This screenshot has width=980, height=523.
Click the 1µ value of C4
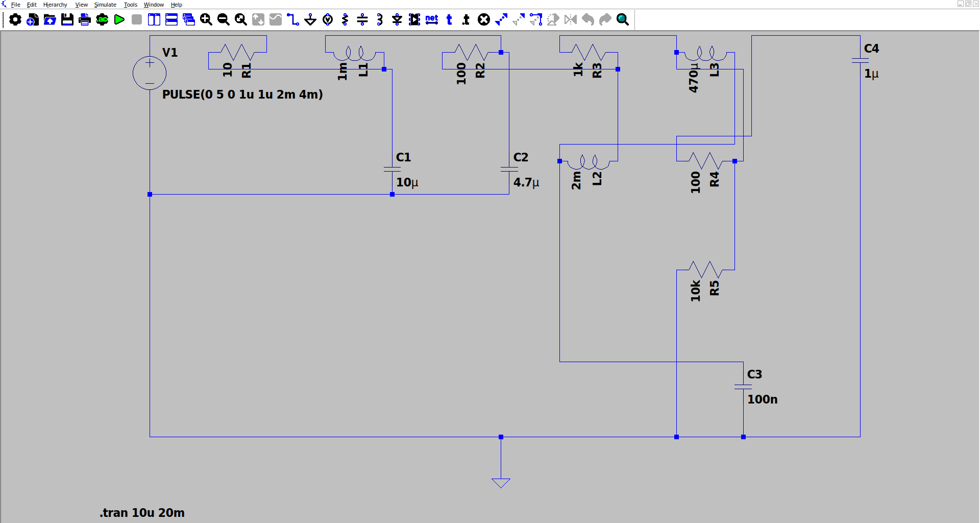tap(871, 74)
